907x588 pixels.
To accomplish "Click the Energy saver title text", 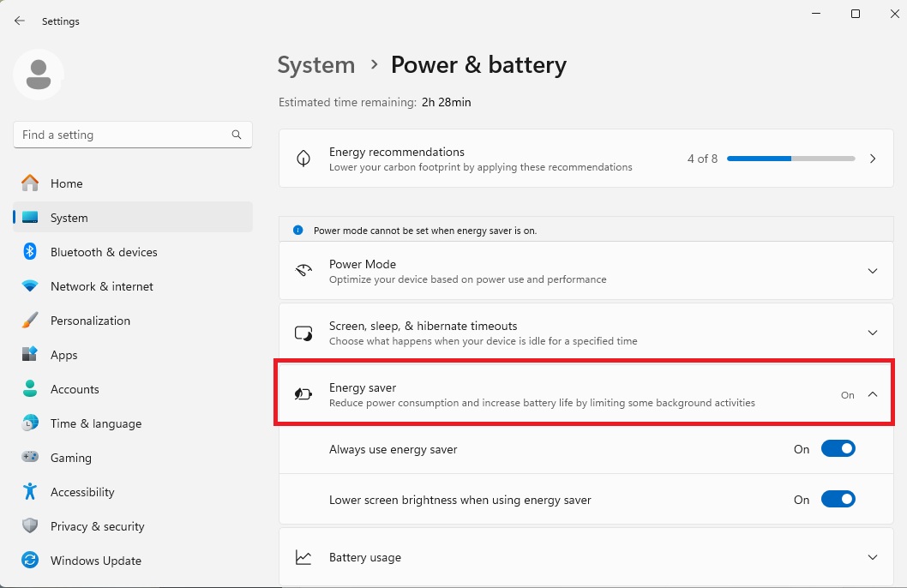I will coord(363,387).
